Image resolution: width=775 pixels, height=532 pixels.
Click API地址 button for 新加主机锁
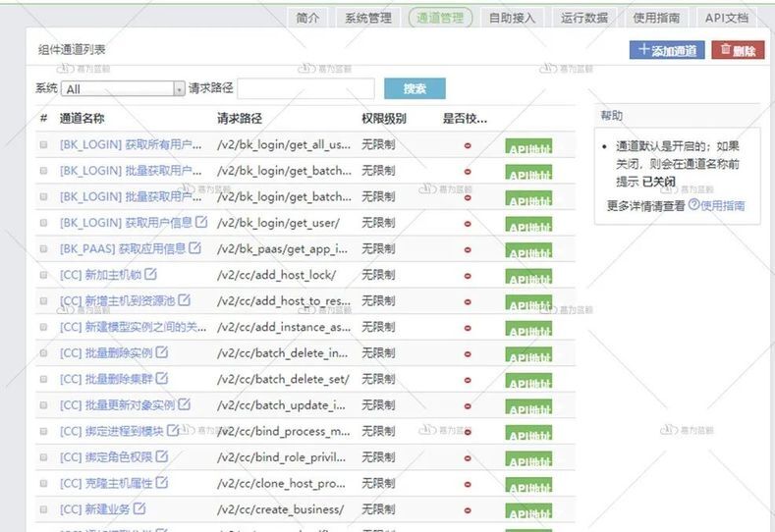click(x=528, y=277)
